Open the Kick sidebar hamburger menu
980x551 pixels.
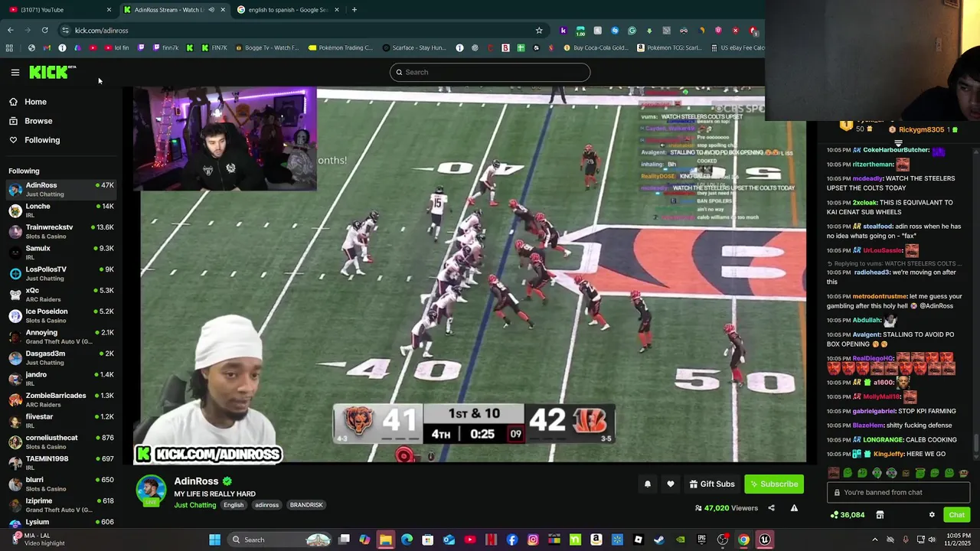15,73
